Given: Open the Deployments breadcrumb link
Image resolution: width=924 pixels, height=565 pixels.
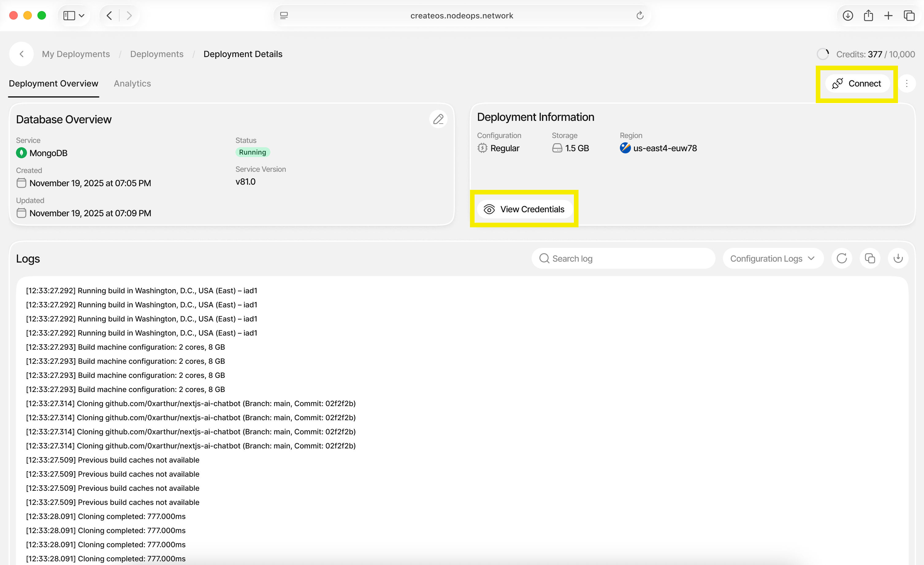Looking at the screenshot, I should [x=156, y=54].
